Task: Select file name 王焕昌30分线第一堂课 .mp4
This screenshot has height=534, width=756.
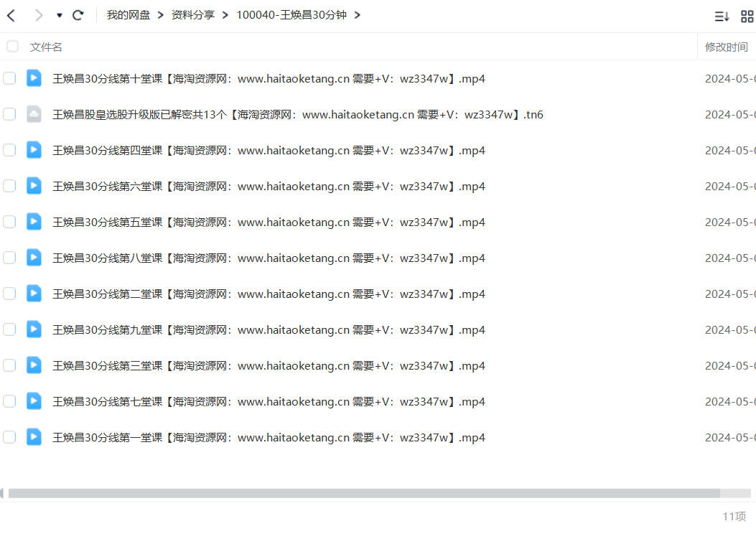Action: 269,438
